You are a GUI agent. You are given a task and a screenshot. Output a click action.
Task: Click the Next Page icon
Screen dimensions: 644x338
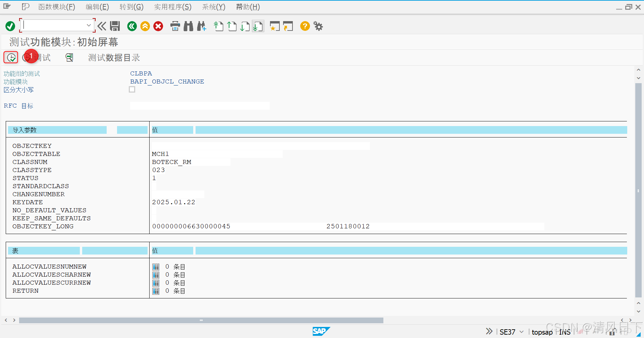pyautogui.click(x=245, y=26)
